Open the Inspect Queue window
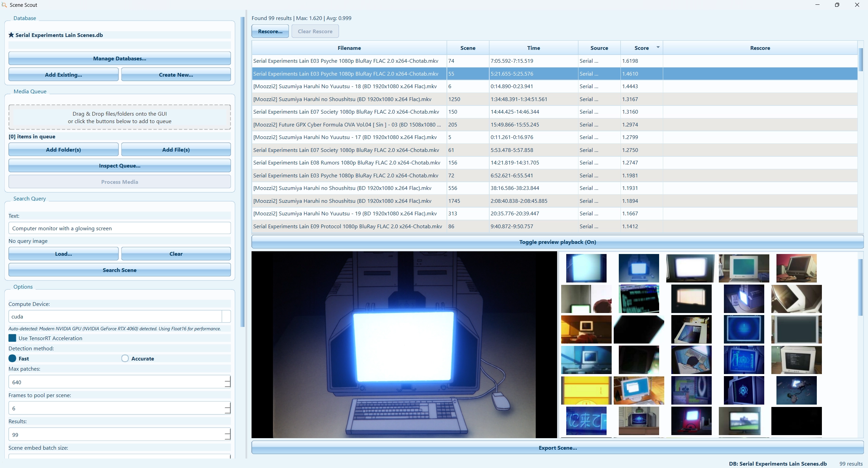Screen dimensions: 868x468 click(x=120, y=166)
